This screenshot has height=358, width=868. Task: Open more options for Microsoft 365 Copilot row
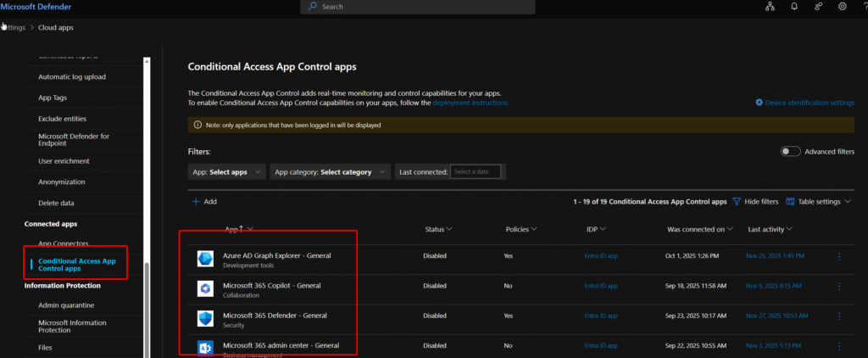coord(840,286)
